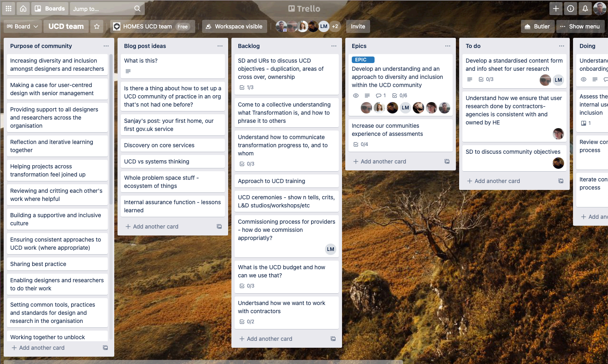608x364 pixels.
Task: Add another card to Epics list
Action: 379,161
